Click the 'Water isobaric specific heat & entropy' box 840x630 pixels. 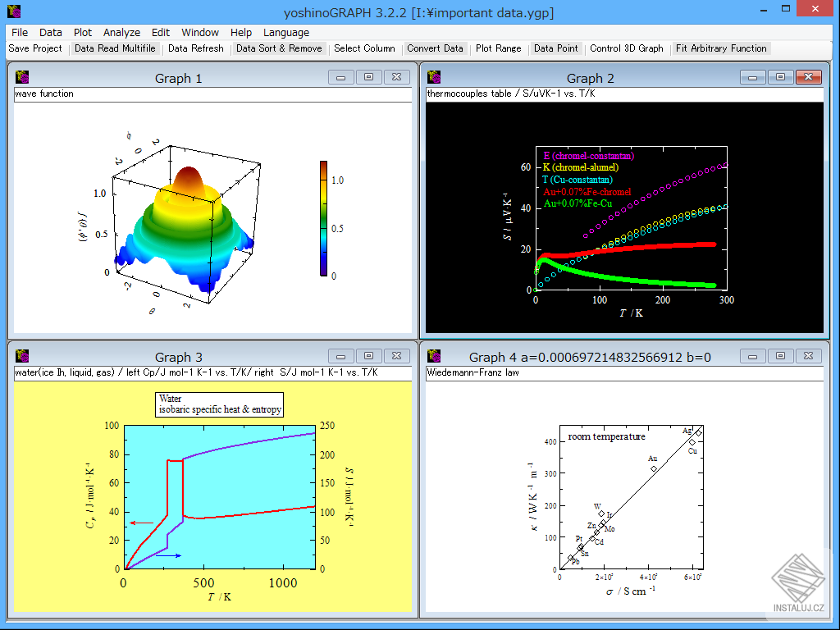[220, 404]
